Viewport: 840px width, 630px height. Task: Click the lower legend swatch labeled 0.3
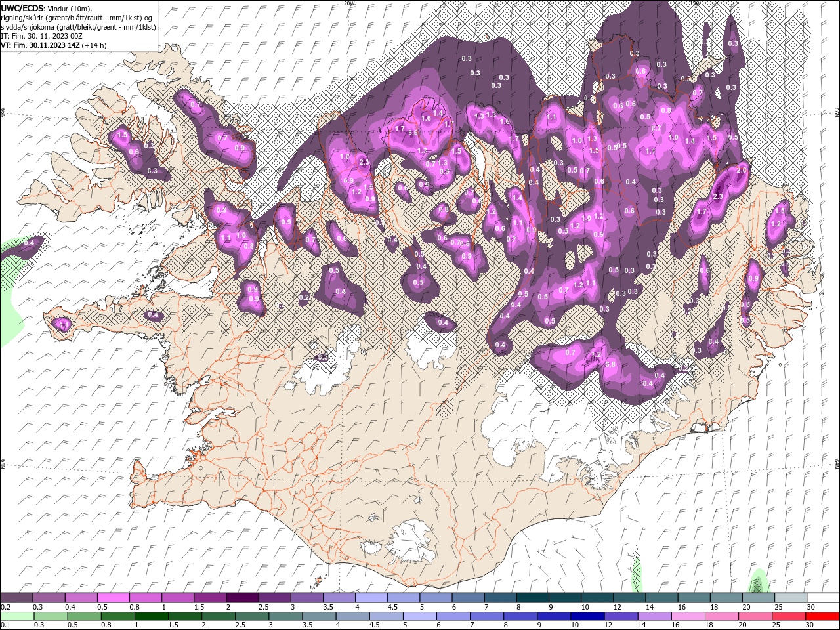[x=51, y=616]
